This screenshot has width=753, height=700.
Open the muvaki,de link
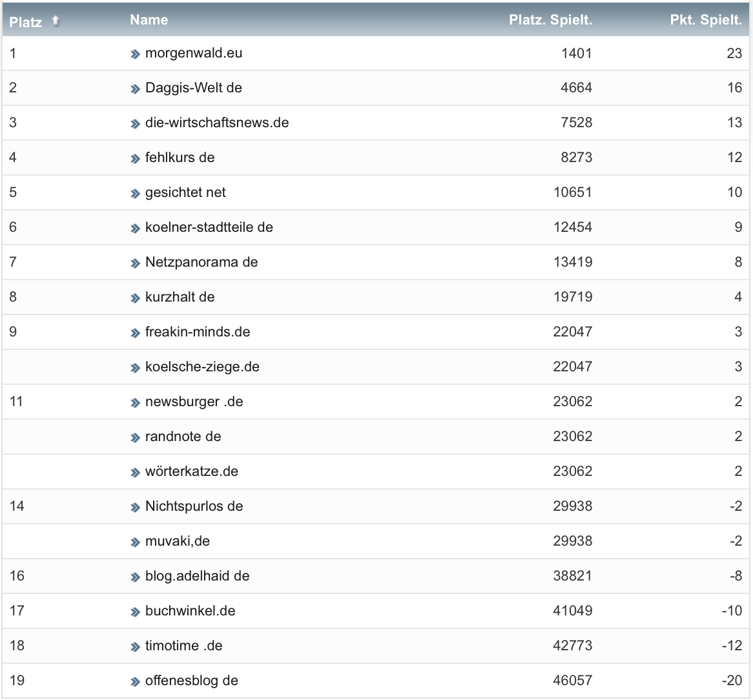177,541
